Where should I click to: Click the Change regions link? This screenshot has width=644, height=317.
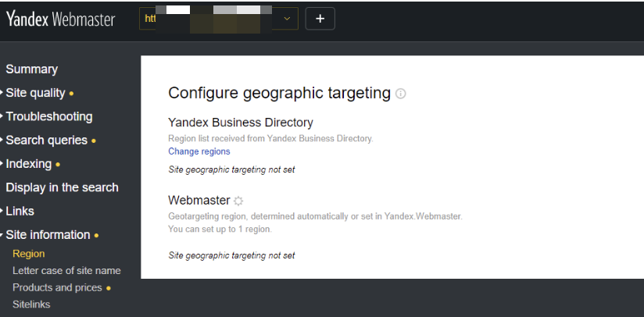tap(199, 151)
